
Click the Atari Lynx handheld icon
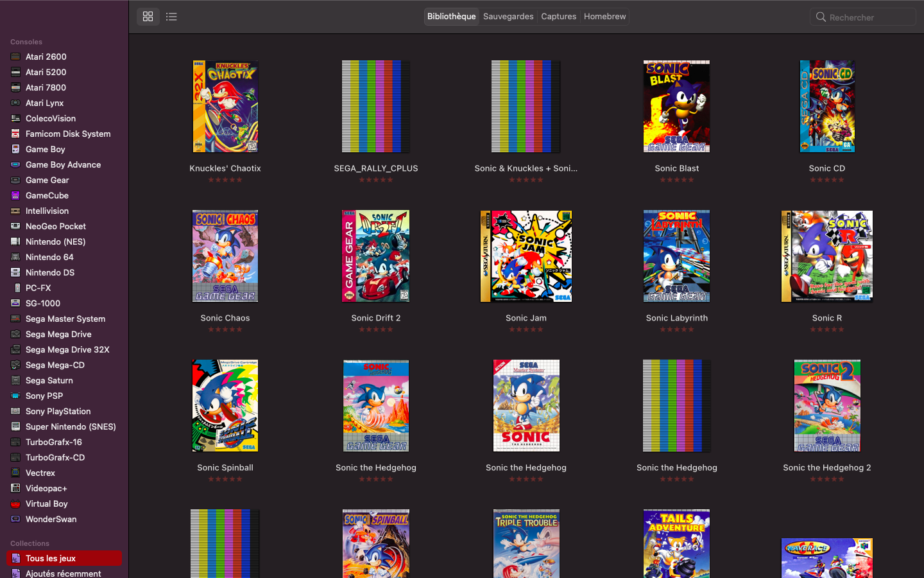[x=15, y=103]
